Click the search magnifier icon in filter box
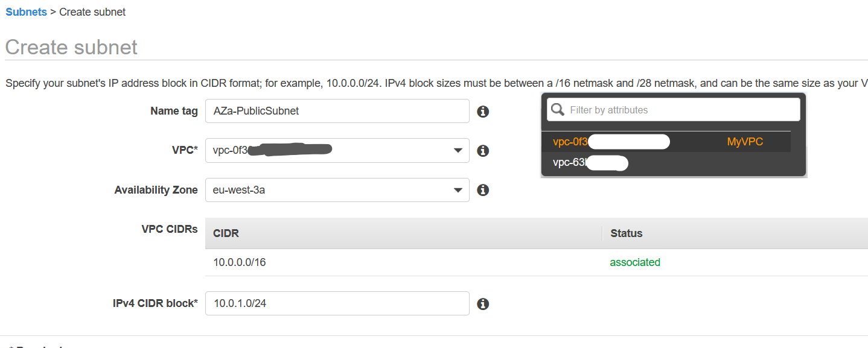 558,110
